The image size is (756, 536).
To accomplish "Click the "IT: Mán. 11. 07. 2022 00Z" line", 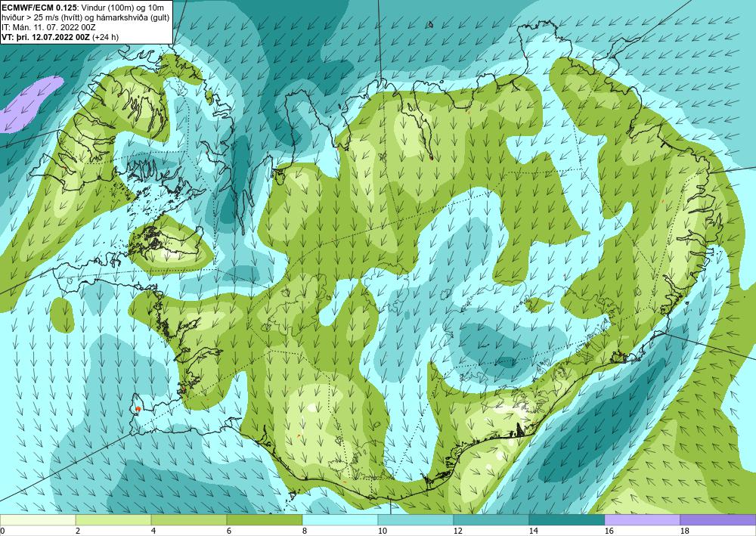I will point(48,27).
